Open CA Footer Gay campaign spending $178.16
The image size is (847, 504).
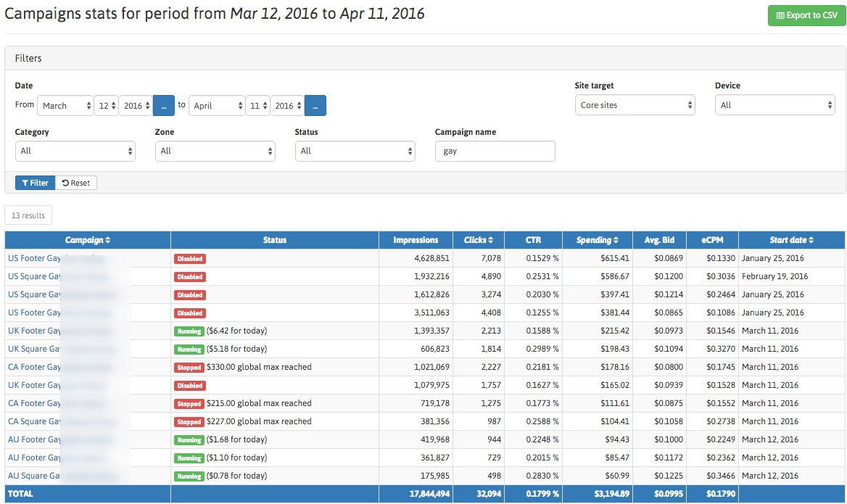[x=34, y=367]
